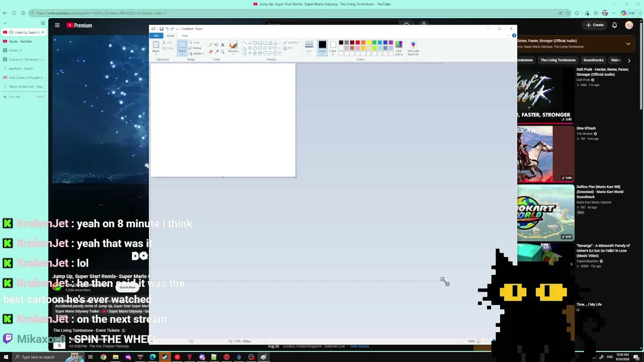Switch to the Home ribbon tab in Paint
Screen dimensions: 644x362
(x=171, y=36)
